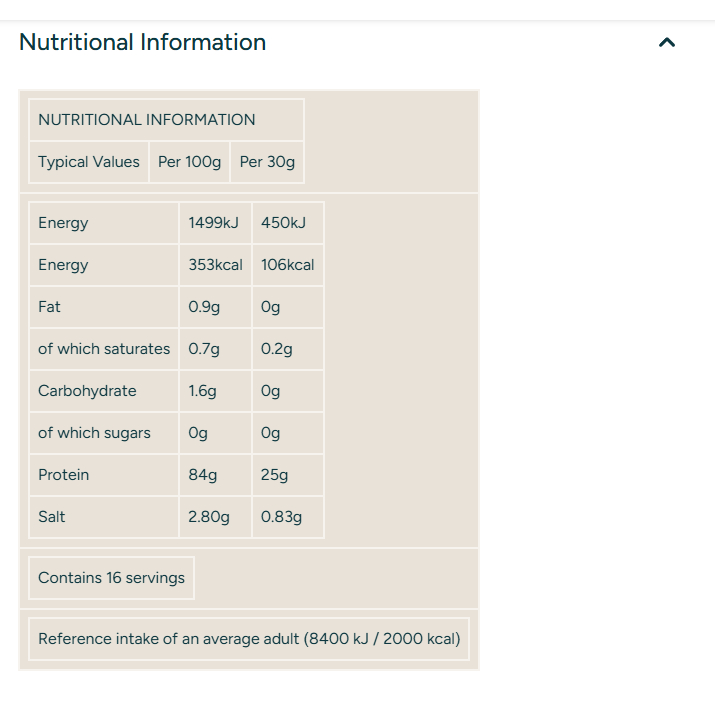Select the 450kJ energy value

coord(288,223)
